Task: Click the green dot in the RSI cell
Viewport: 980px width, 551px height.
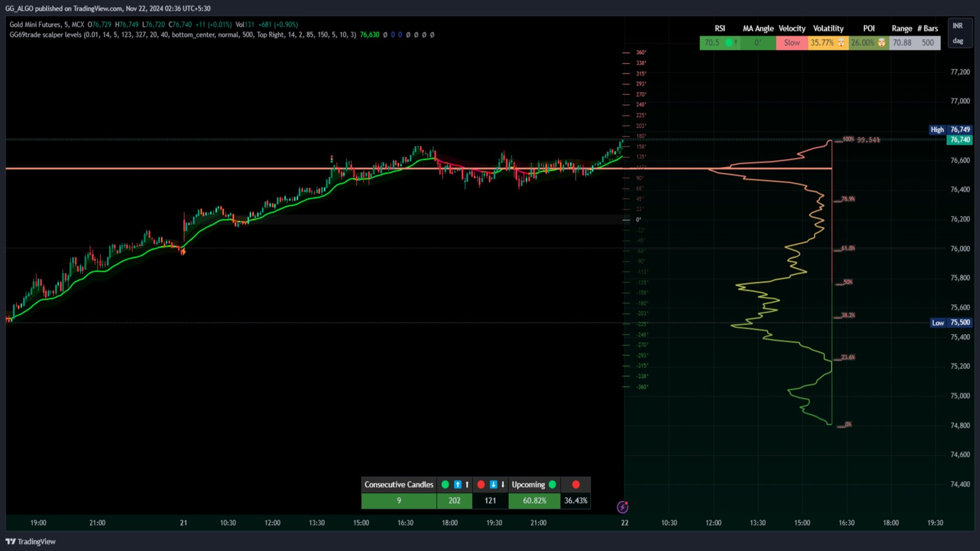Action: tap(729, 43)
